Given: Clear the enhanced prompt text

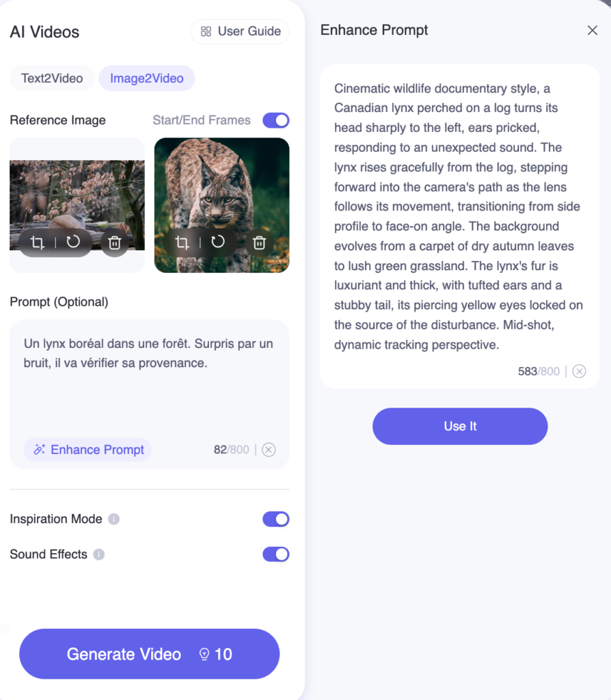Looking at the screenshot, I should click(579, 371).
